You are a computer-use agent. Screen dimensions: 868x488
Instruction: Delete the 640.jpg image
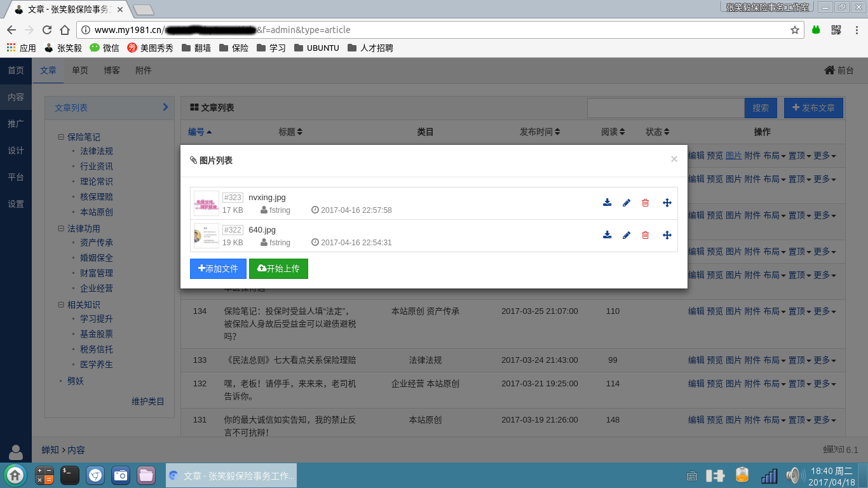pos(646,235)
